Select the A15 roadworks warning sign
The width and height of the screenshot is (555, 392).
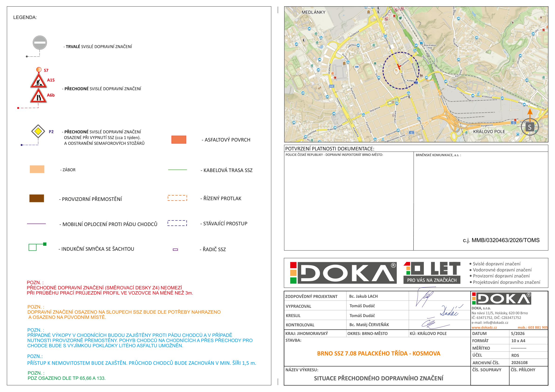click(38, 81)
